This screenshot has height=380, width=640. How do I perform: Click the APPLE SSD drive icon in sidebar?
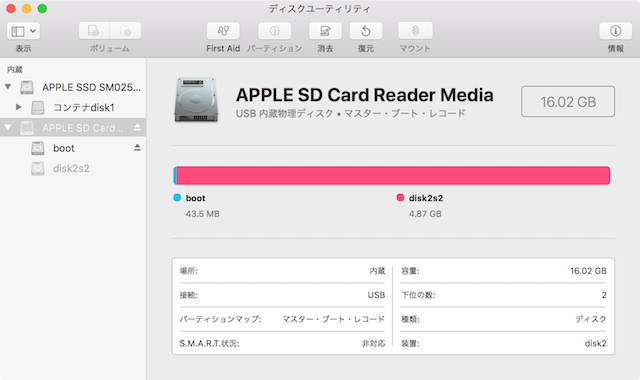[27, 87]
